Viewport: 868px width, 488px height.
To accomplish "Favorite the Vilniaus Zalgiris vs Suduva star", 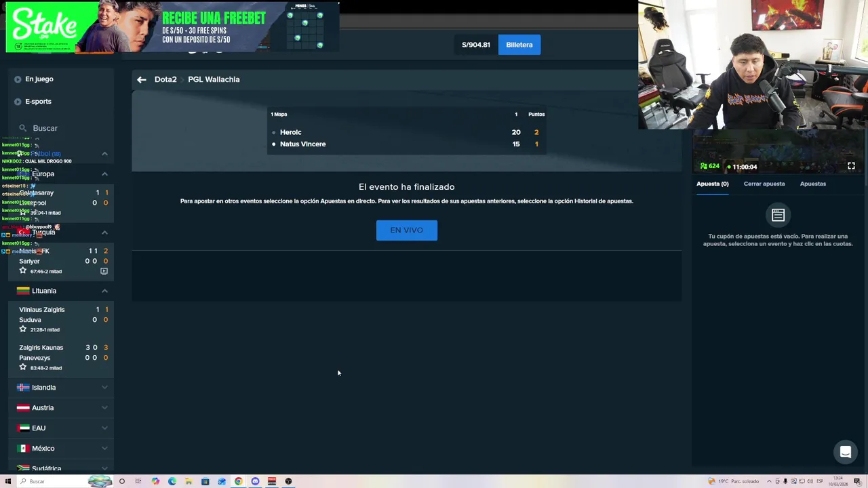I will pyautogui.click(x=22, y=329).
